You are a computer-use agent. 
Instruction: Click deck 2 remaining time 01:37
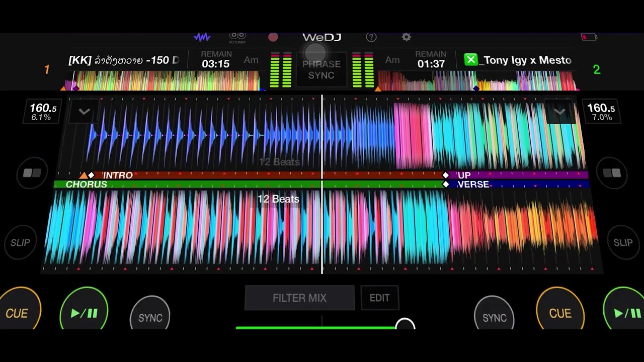[431, 64]
